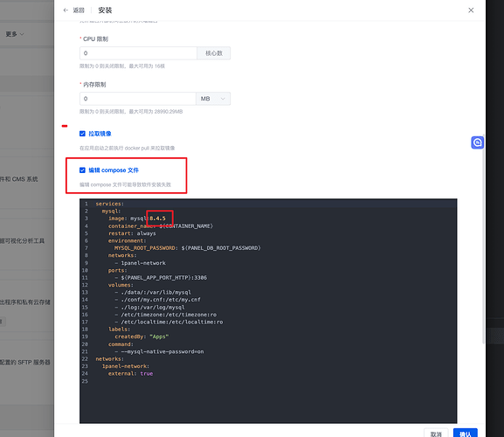
Task: Click the external: true line in editor
Action: point(130,374)
